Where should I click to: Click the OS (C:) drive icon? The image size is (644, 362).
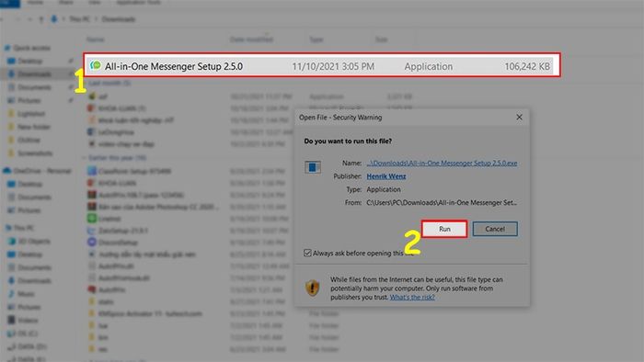click(11, 334)
